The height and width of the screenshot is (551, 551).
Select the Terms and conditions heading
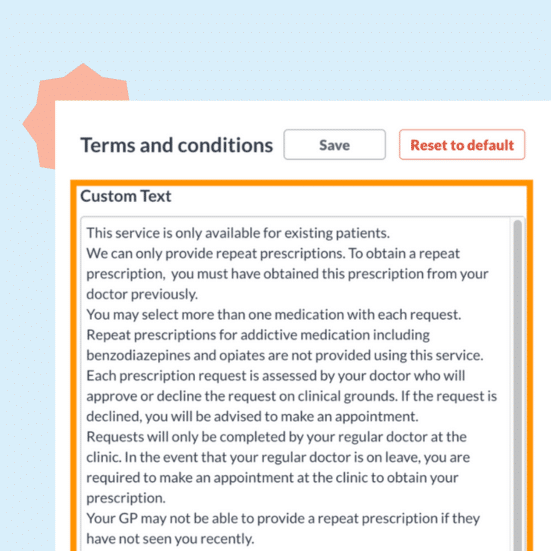pos(177,145)
